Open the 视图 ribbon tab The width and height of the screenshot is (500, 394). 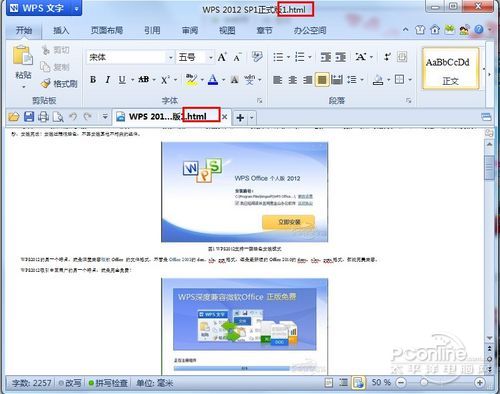tap(227, 30)
